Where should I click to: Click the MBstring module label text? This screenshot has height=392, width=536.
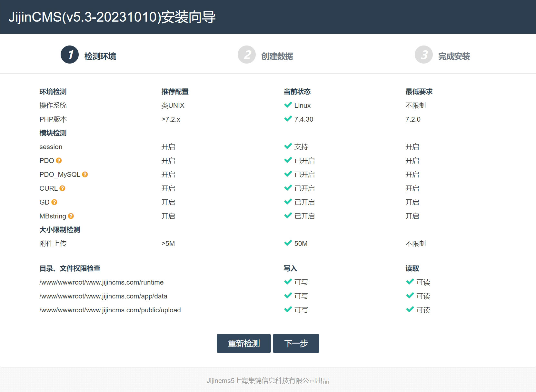tap(53, 216)
